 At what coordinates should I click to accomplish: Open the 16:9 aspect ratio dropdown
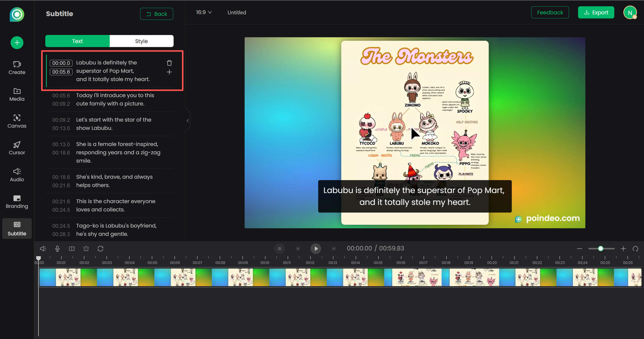[x=204, y=12]
